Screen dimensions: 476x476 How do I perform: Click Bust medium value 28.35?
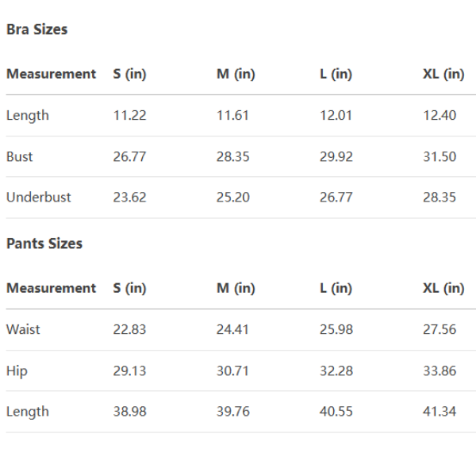click(x=232, y=156)
